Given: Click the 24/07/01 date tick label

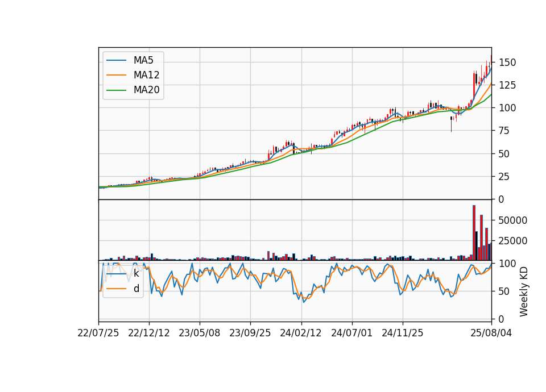Looking at the screenshot, I should 351,333.
